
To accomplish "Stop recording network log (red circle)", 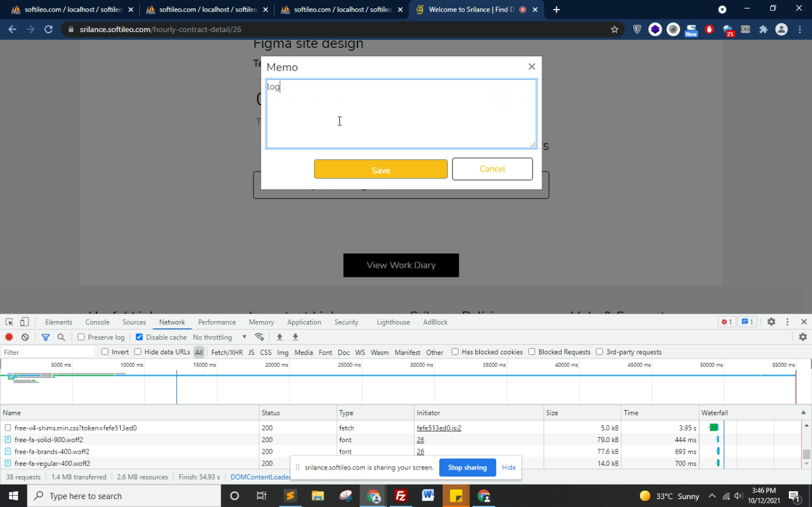I will (x=9, y=337).
